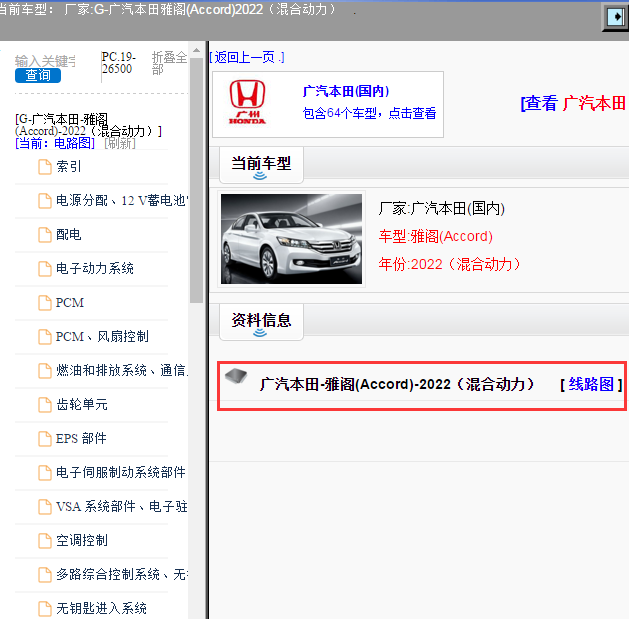Open 电子伺服制动系统部件 entry
Image resolution: width=629 pixels, height=619 pixels.
point(121,472)
